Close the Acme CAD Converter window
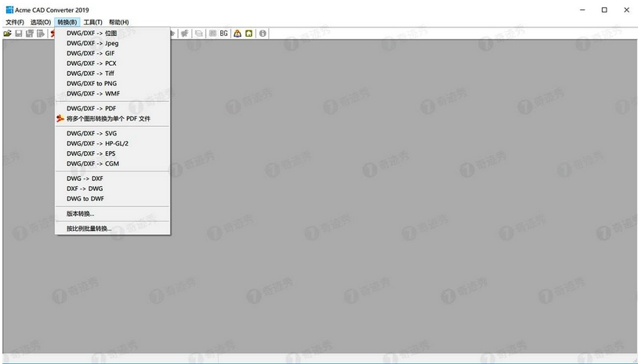 626,9
